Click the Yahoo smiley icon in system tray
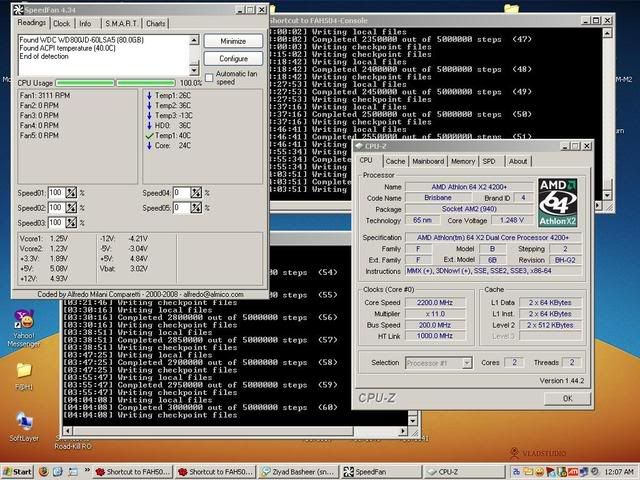640x480 pixels. click(539, 472)
